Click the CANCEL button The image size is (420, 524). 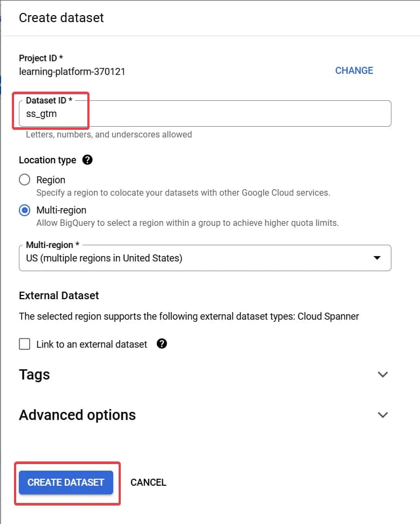pos(148,482)
